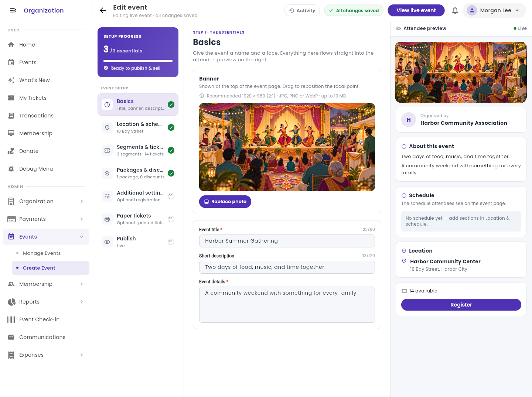Click into the Event title field
The image size is (532, 397).
[x=287, y=241]
